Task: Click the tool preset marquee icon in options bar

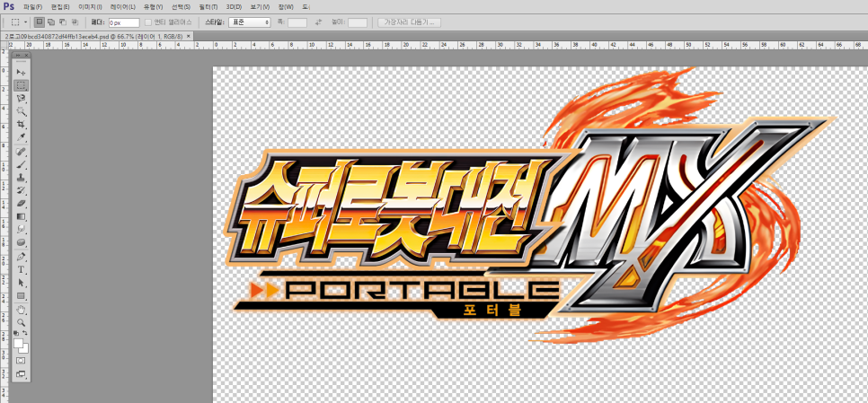Action: coord(15,22)
